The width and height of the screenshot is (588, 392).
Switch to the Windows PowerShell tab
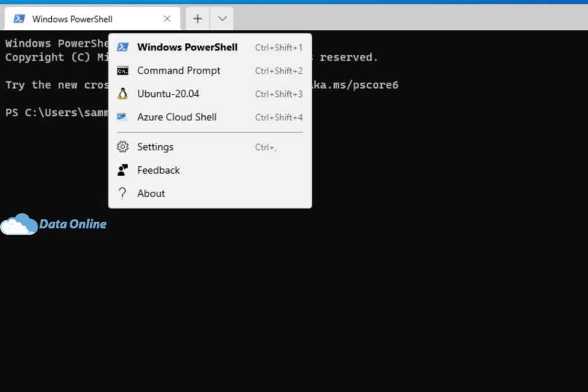(x=92, y=19)
